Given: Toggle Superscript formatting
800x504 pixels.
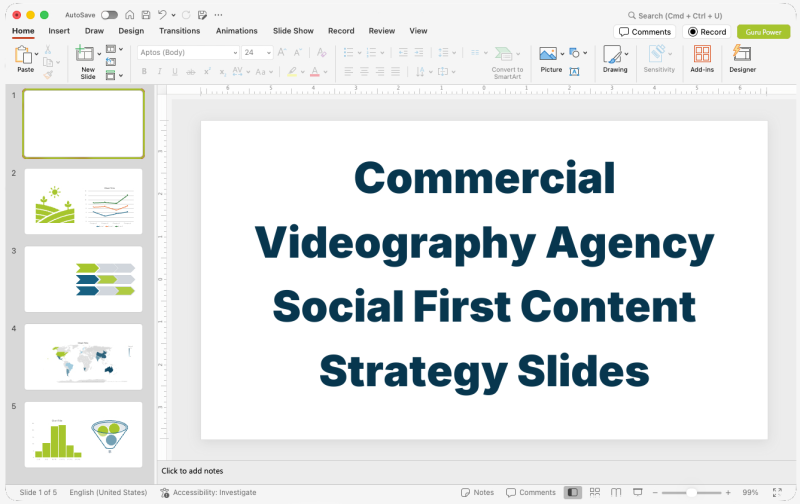Looking at the screenshot, I should [207, 72].
